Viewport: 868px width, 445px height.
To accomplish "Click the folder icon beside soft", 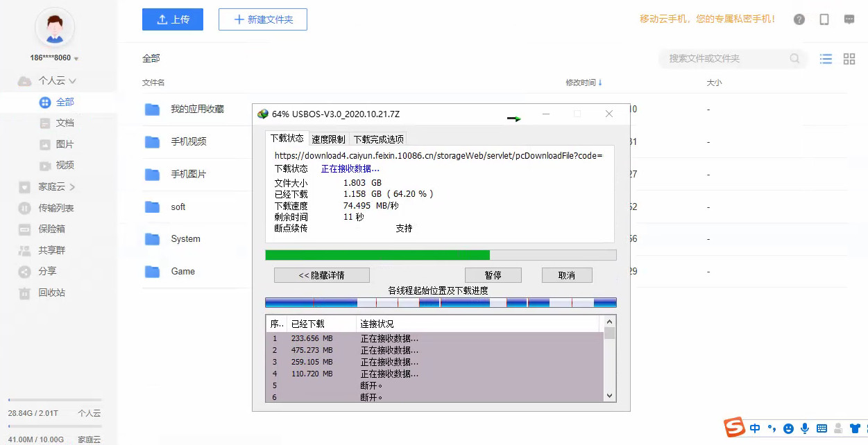I will tap(153, 207).
